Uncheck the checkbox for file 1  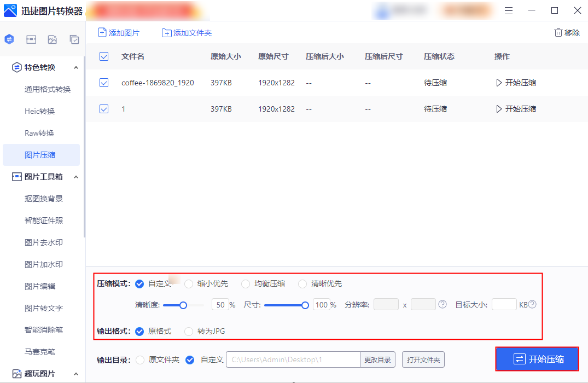[x=104, y=109]
